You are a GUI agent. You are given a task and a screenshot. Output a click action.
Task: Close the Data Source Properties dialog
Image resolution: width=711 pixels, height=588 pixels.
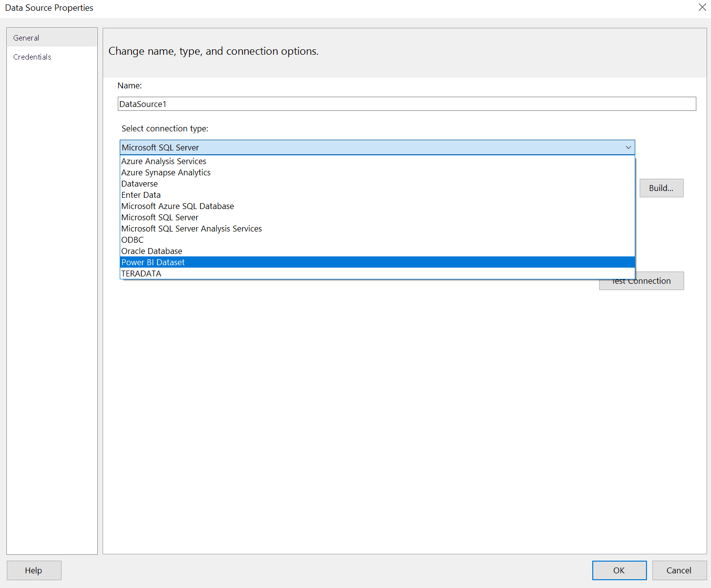pos(702,7)
